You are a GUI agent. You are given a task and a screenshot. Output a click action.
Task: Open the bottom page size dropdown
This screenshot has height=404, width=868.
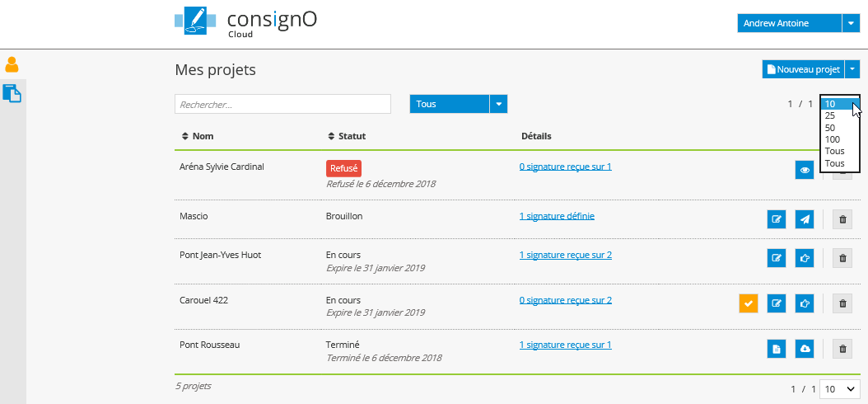click(x=840, y=388)
